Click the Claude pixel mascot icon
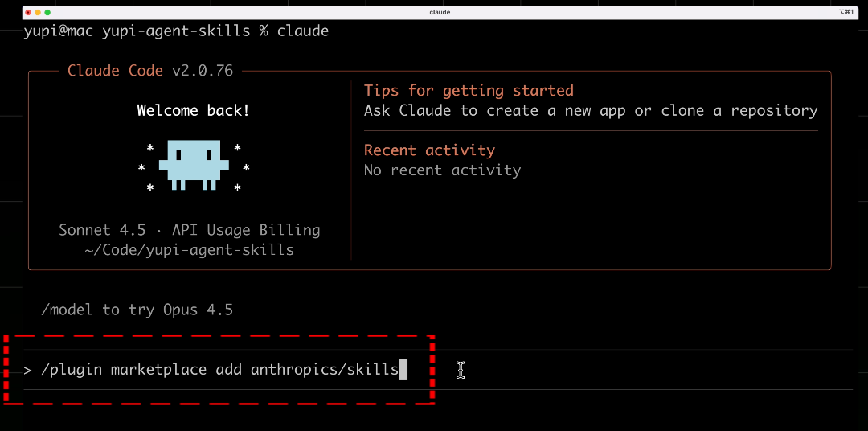This screenshot has height=431, width=868. (193, 165)
